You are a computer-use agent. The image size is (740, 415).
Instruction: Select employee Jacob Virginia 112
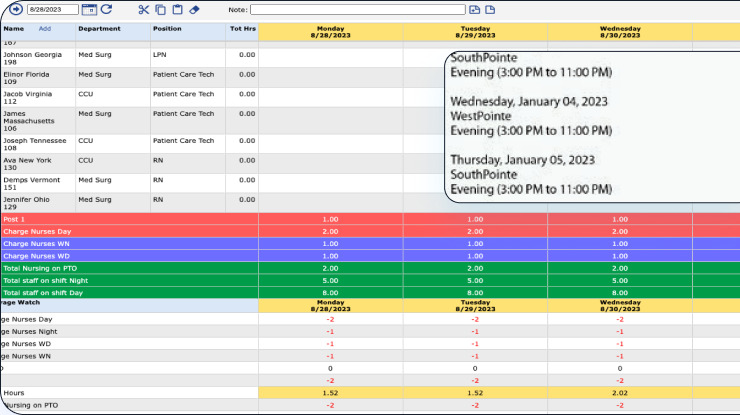(27, 98)
